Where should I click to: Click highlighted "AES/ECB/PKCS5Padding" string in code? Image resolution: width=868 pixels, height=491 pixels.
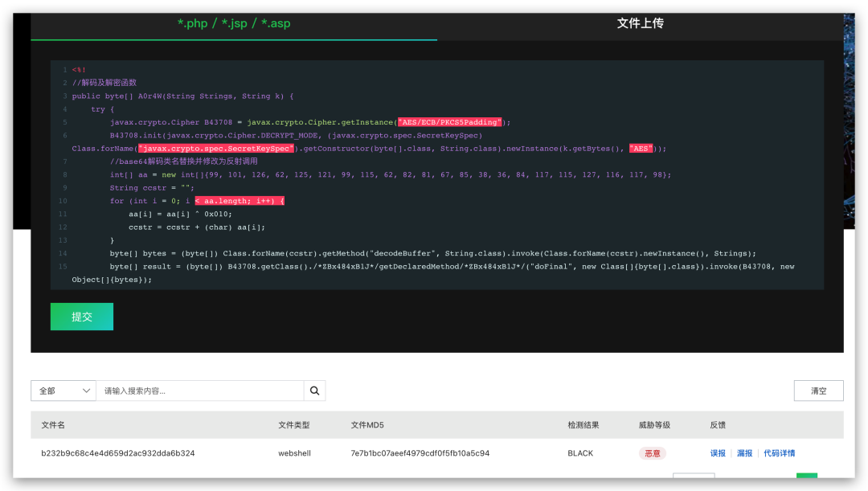[449, 122]
